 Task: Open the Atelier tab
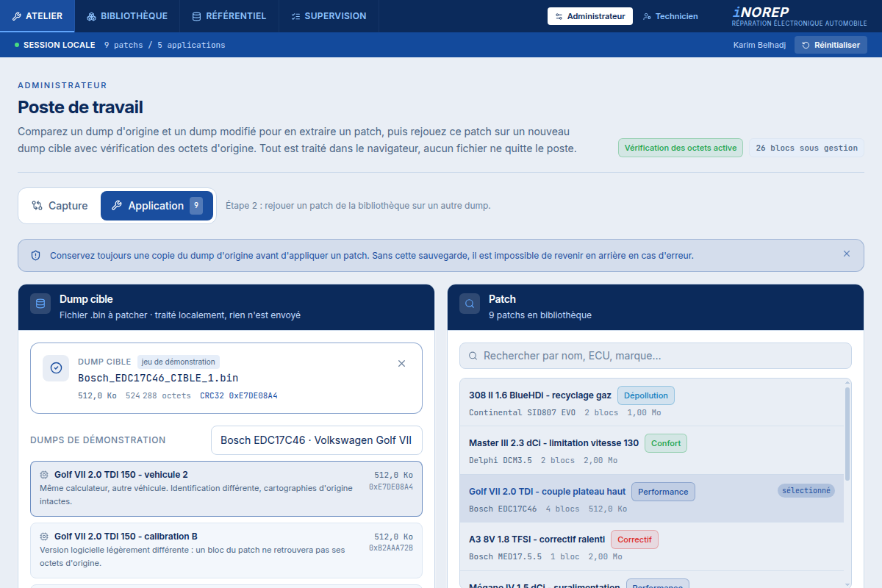[x=37, y=16]
